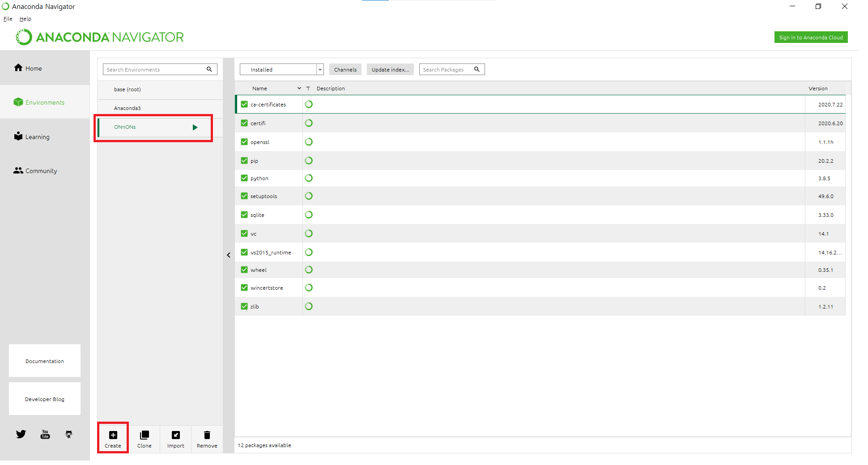Select the Anaconda3 environment
Screen dimensions: 868x465
coord(160,108)
